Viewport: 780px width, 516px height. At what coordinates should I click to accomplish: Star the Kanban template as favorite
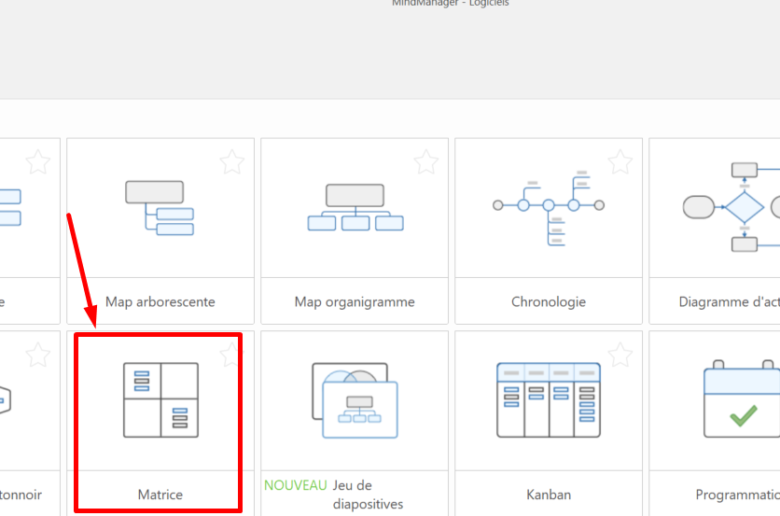click(x=620, y=354)
